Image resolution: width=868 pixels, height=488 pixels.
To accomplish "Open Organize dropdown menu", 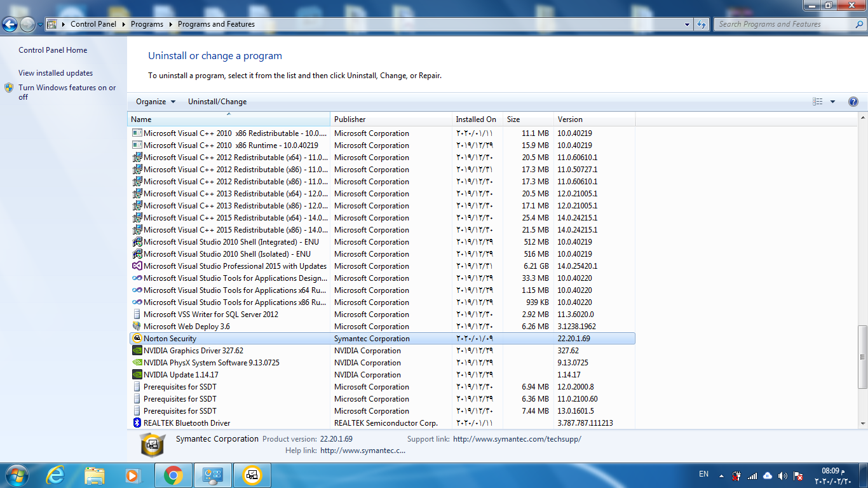I will click(x=156, y=102).
